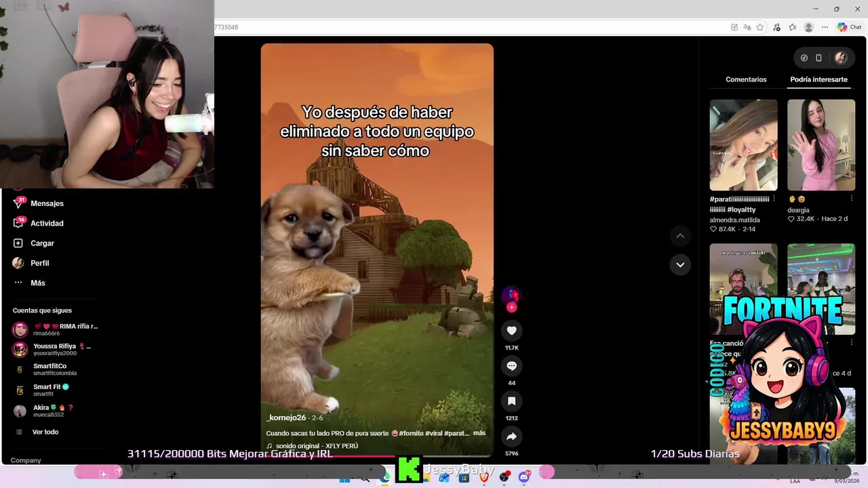The width and height of the screenshot is (868, 488).
Task: Open Brave from the taskbar
Action: (x=484, y=477)
